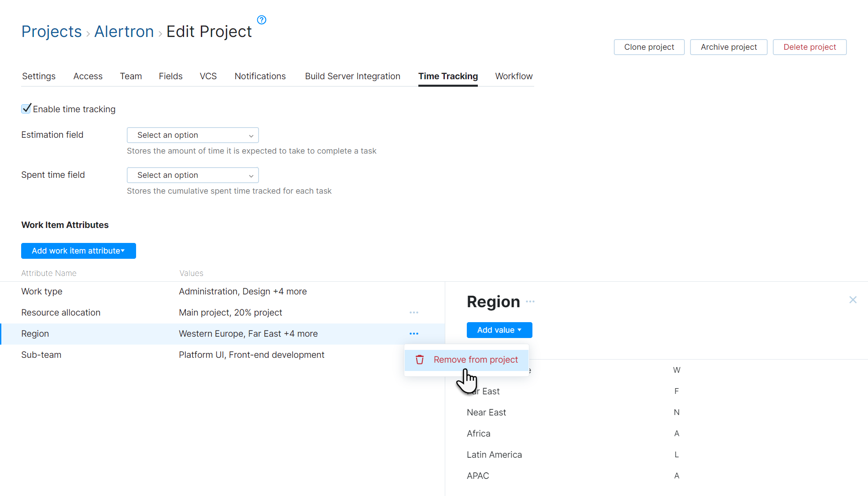Select Africa in the Region values list
The width and height of the screenshot is (868, 496).
point(478,433)
